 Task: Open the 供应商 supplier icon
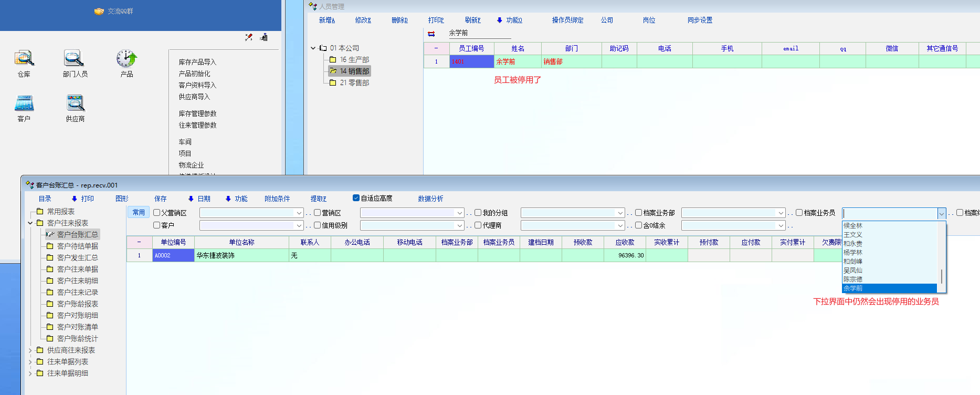75,103
